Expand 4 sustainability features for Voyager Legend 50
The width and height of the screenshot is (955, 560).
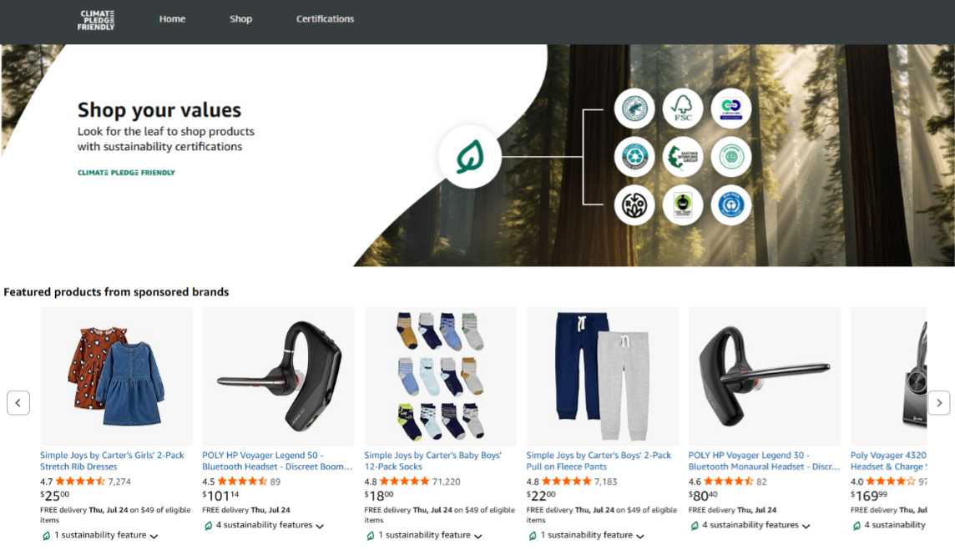[x=264, y=525]
